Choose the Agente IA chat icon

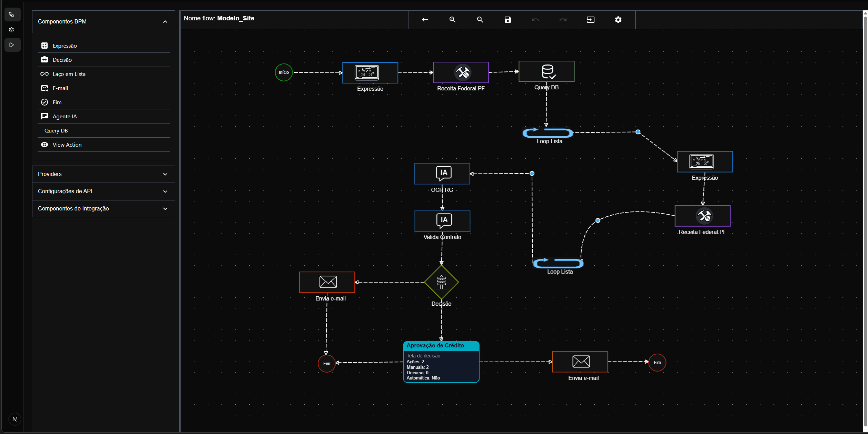45,116
